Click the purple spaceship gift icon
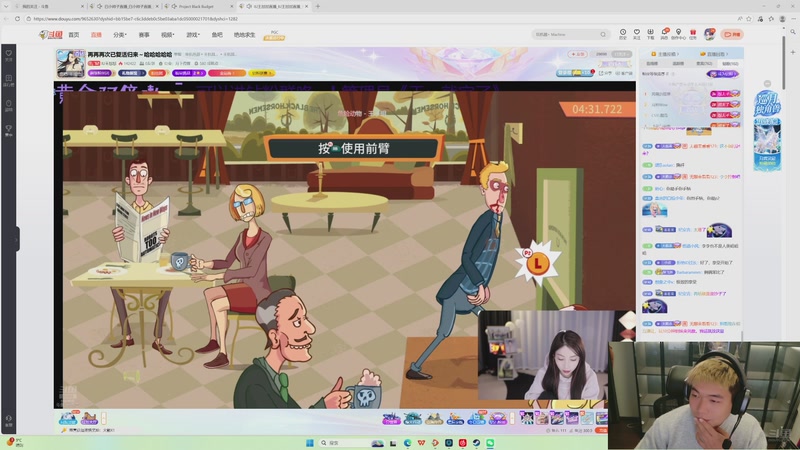Screen dimensions: 800x450 pos(391,419)
